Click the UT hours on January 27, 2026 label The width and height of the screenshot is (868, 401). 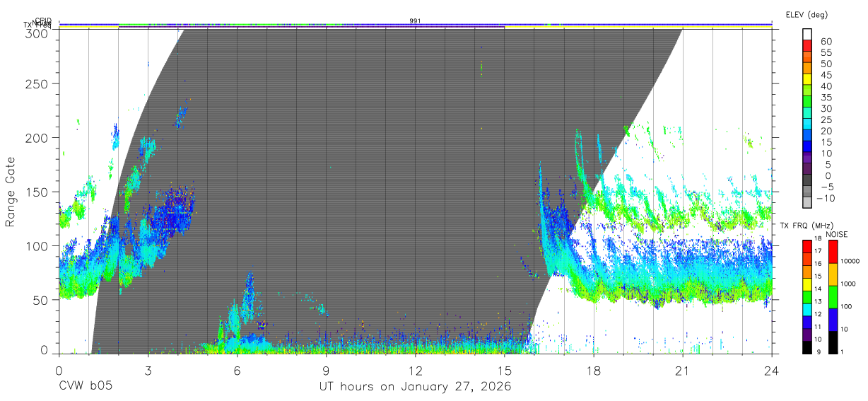coord(414,387)
